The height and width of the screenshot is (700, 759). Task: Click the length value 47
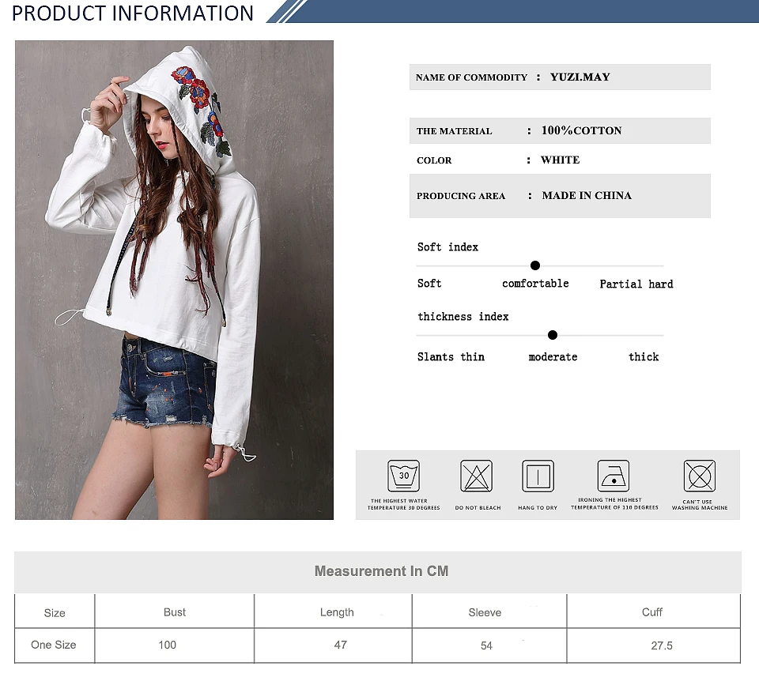340,645
